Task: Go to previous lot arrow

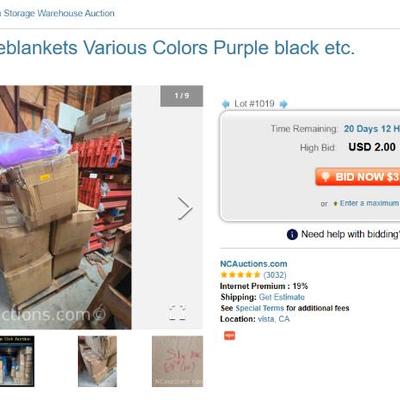Action: click(226, 104)
